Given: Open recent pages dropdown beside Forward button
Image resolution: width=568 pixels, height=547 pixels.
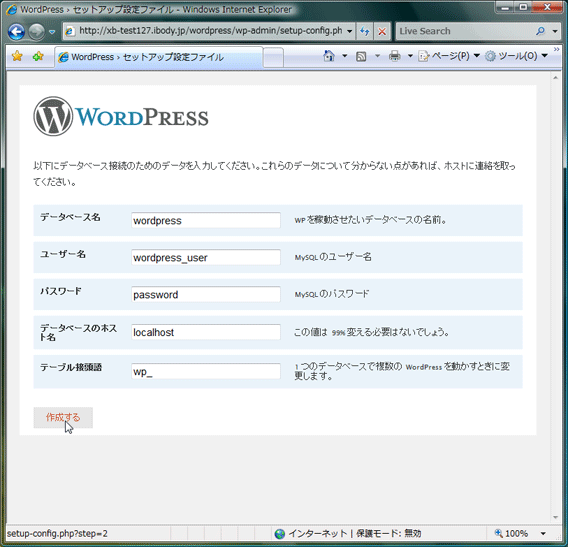Looking at the screenshot, I should 52,32.
